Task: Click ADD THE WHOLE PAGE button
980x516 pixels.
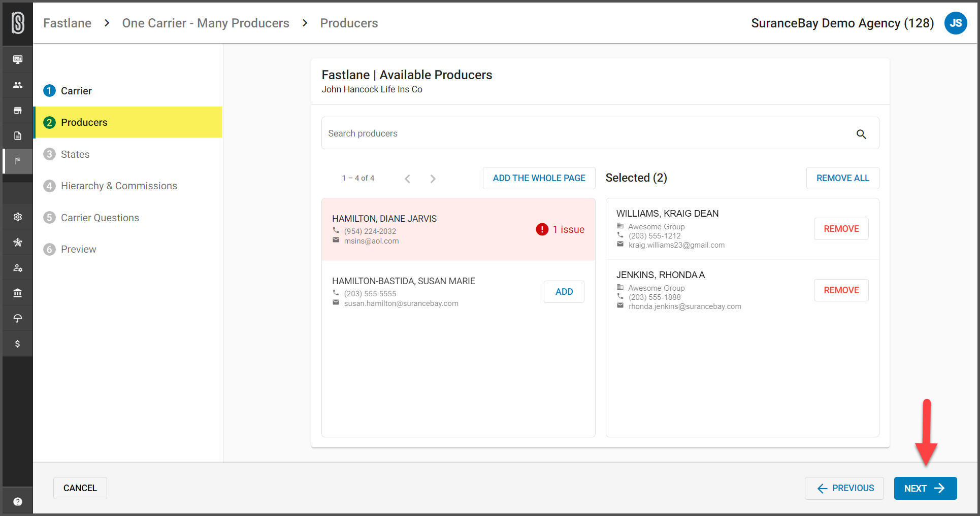Action: (539, 178)
